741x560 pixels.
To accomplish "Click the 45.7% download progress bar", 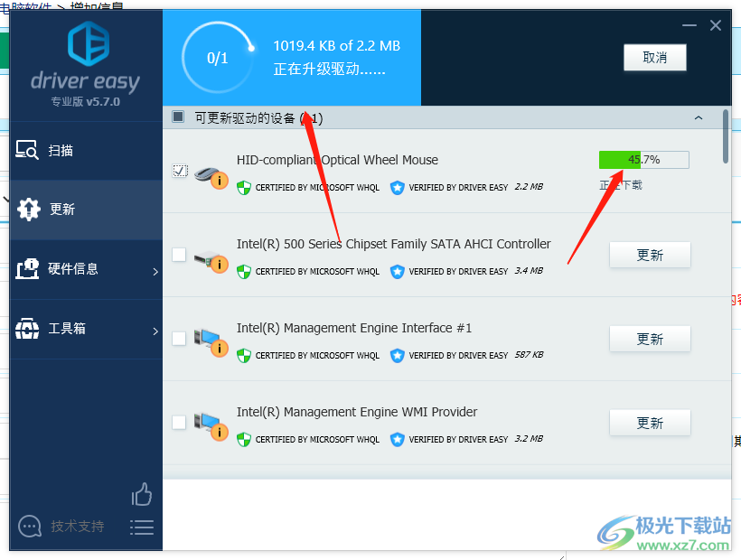I will tap(644, 160).
